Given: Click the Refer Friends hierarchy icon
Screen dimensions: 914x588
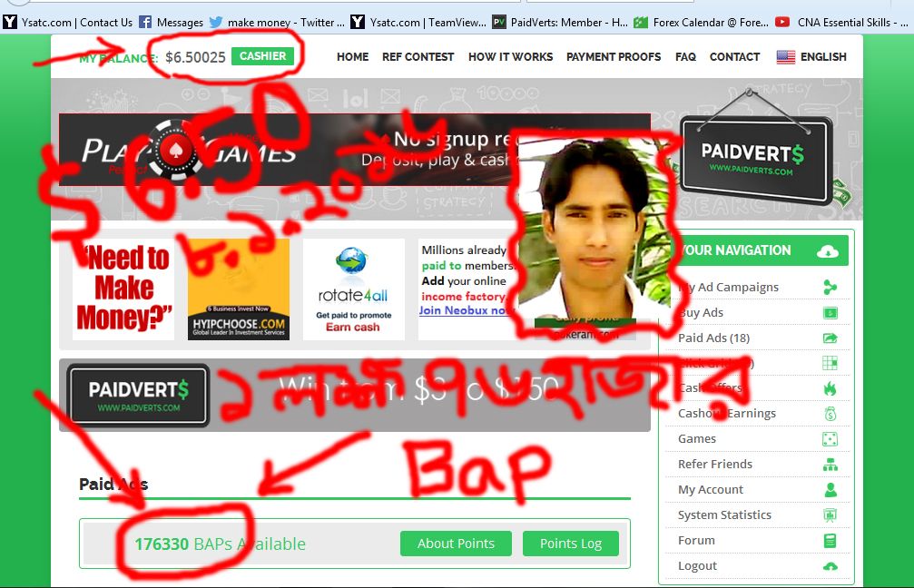Looking at the screenshot, I should [x=830, y=465].
